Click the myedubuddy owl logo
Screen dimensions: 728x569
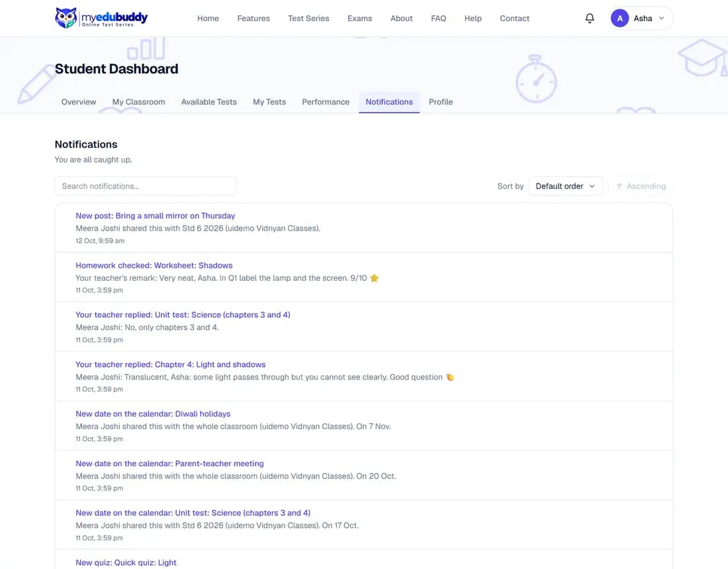tap(101, 18)
